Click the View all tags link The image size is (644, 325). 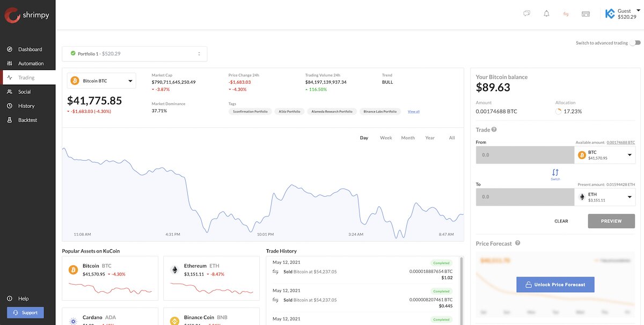413,111
